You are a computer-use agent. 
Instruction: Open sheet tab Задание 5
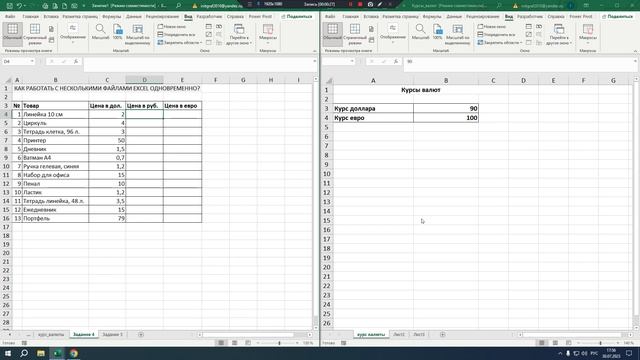(x=112, y=334)
